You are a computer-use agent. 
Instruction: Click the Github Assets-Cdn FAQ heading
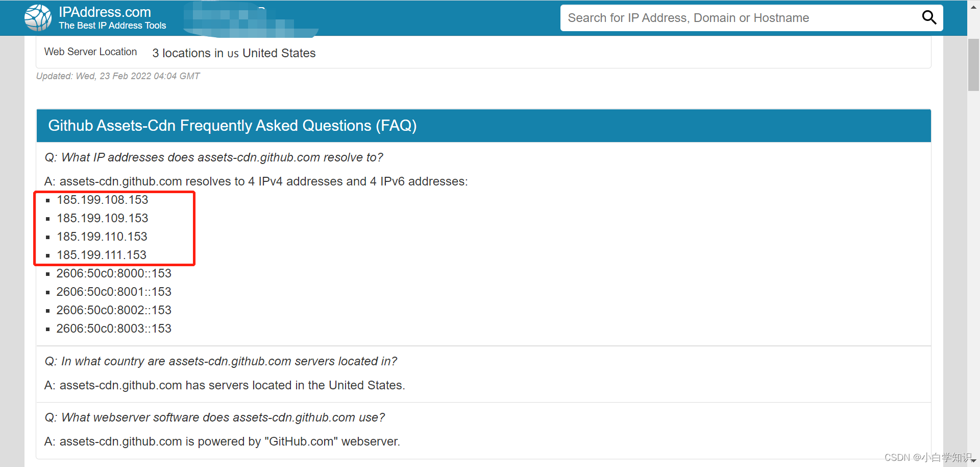232,126
